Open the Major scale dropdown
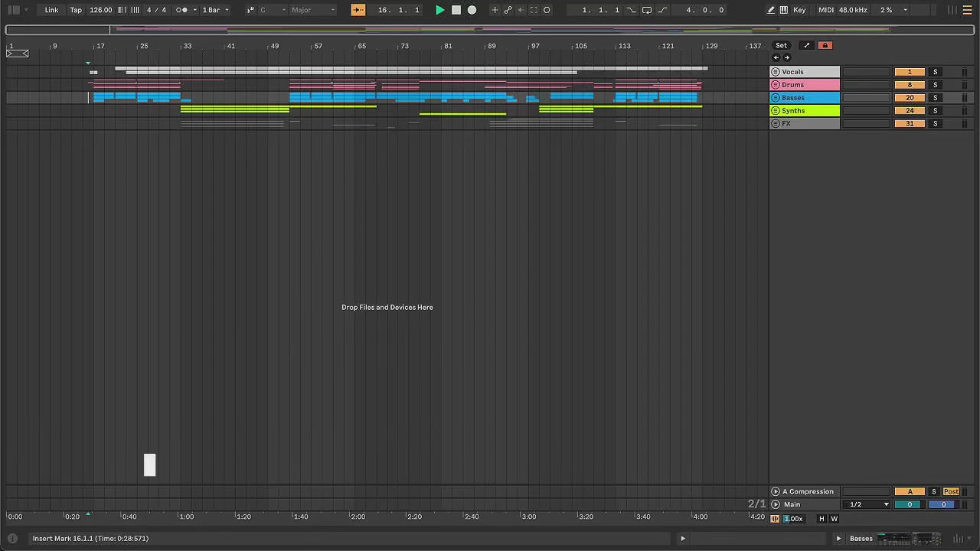The width and height of the screenshot is (980, 551). (x=312, y=10)
